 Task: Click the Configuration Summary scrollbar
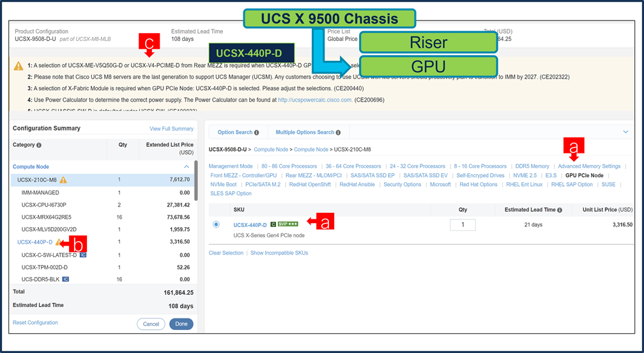pos(196,181)
